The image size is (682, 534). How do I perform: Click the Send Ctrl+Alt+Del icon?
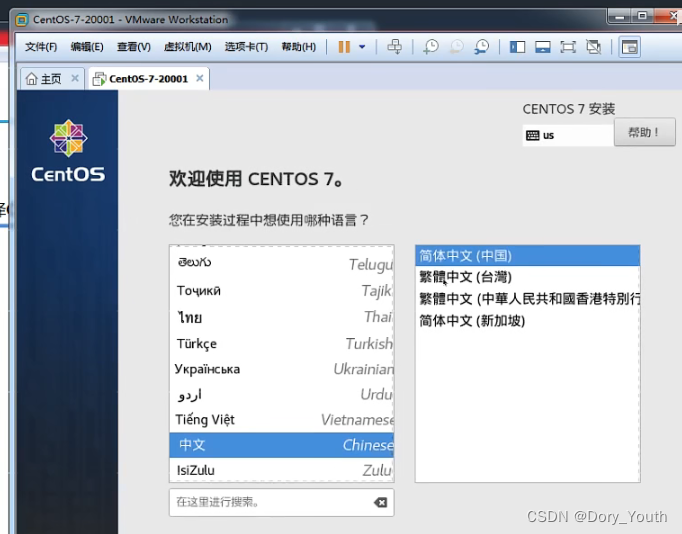[394, 47]
